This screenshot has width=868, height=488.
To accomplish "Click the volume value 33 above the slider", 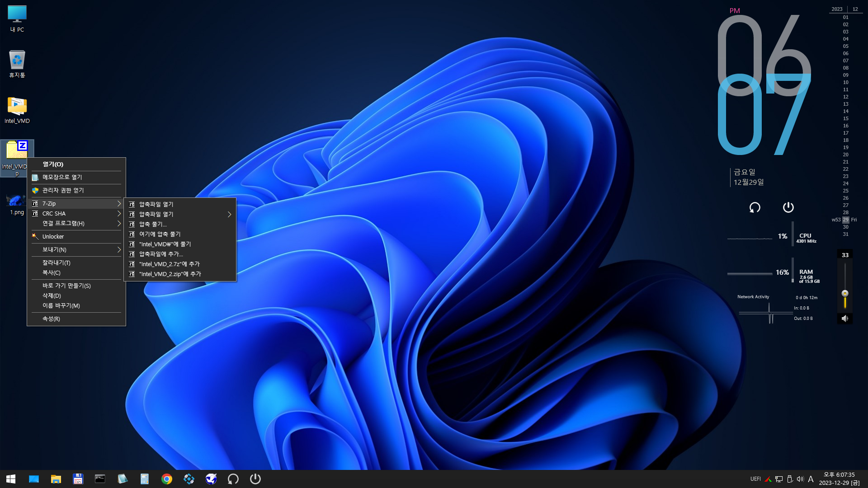I will 845,255.
